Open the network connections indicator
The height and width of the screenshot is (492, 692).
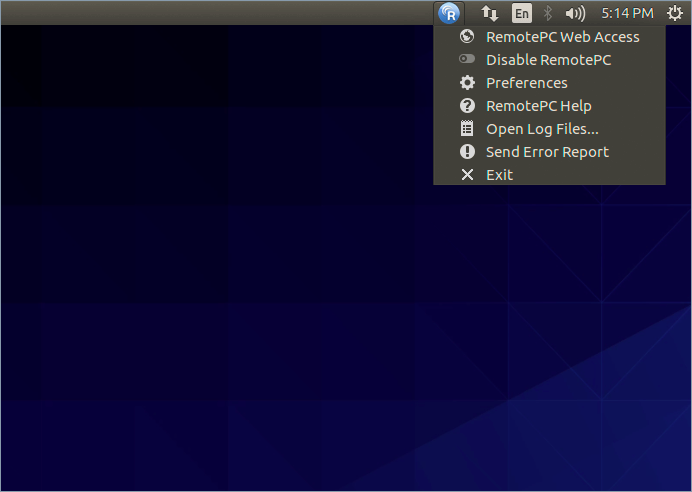tap(490, 13)
